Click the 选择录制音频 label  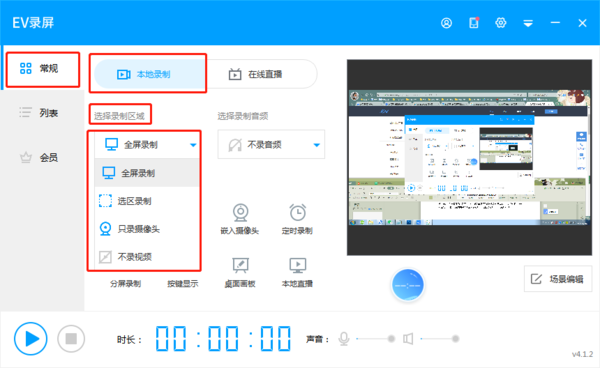pos(243,116)
